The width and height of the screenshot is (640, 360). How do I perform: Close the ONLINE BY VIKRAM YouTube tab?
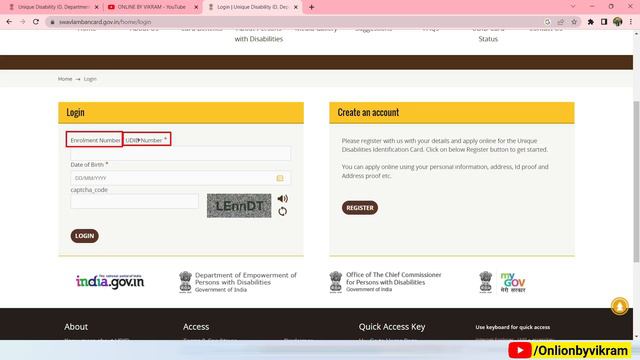[x=196, y=7]
